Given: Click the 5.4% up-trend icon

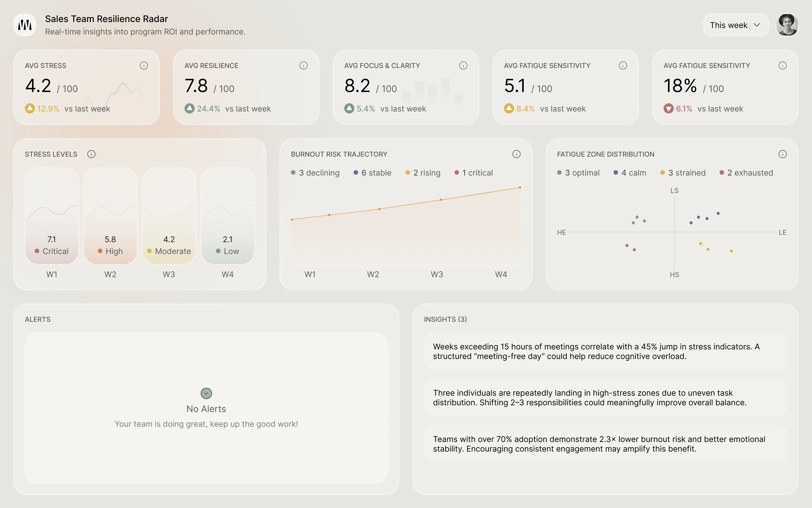Looking at the screenshot, I should pos(349,109).
